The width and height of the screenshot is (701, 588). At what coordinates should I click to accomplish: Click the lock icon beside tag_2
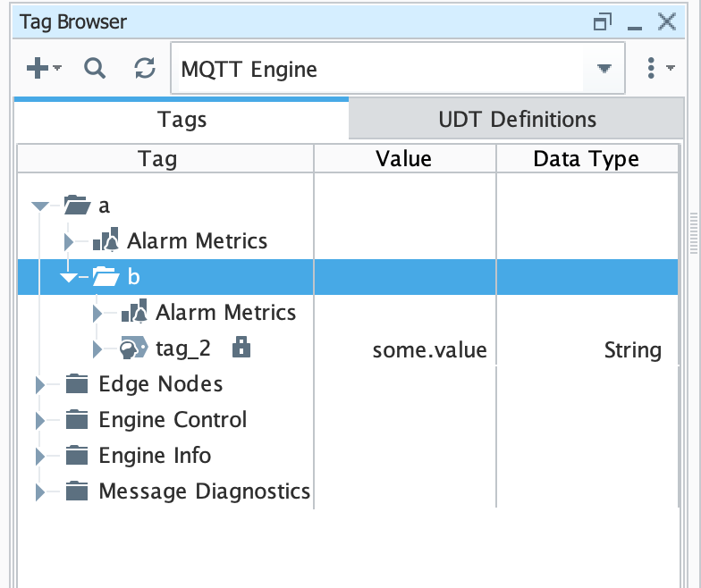241,349
